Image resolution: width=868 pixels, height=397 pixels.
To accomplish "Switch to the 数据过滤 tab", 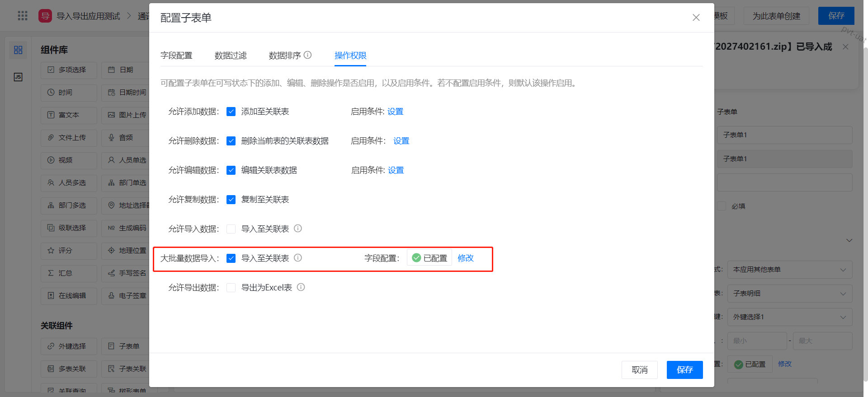I will [231, 56].
